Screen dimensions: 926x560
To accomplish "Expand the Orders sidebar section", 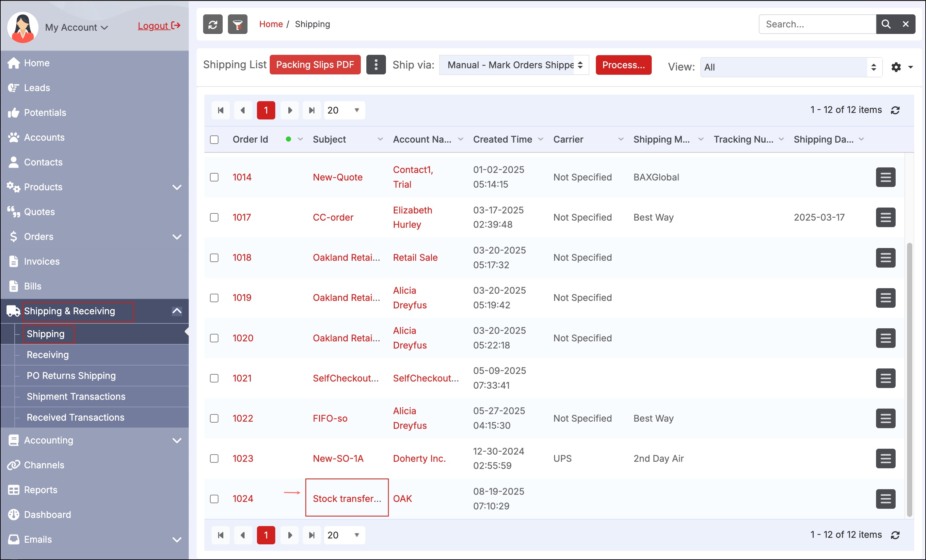I will click(x=177, y=237).
